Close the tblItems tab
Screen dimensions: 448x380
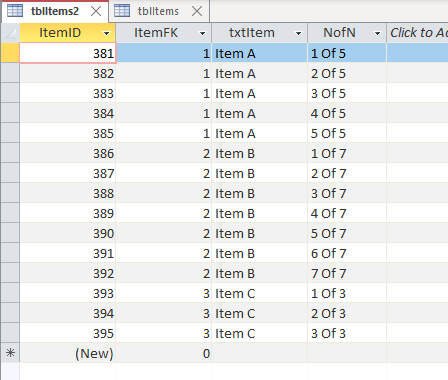pyautogui.click(x=197, y=11)
